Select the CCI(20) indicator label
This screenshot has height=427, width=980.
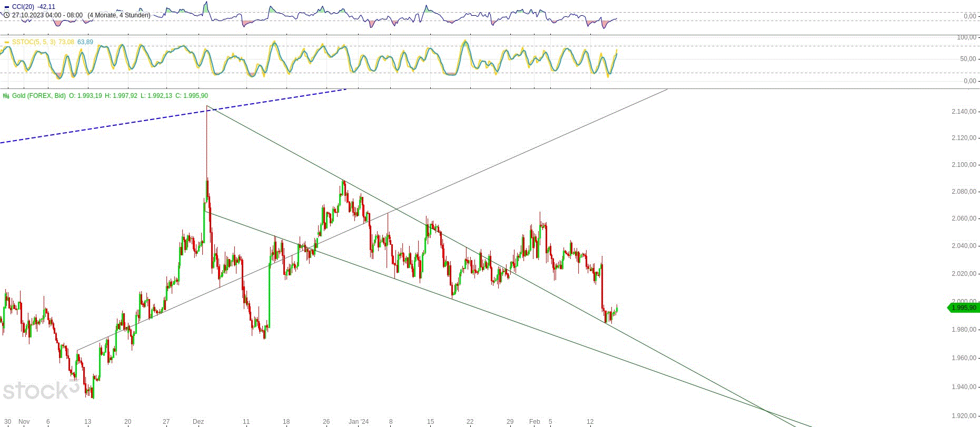23,7
